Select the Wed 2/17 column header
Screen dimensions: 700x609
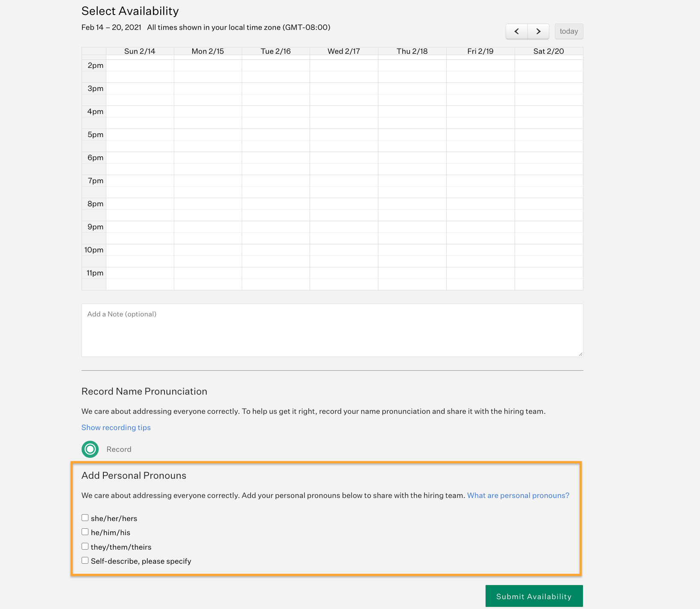pyautogui.click(x=344, y=51)
